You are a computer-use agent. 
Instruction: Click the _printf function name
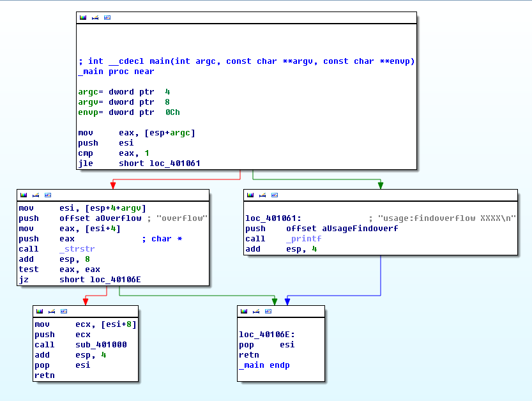[304, 239]
